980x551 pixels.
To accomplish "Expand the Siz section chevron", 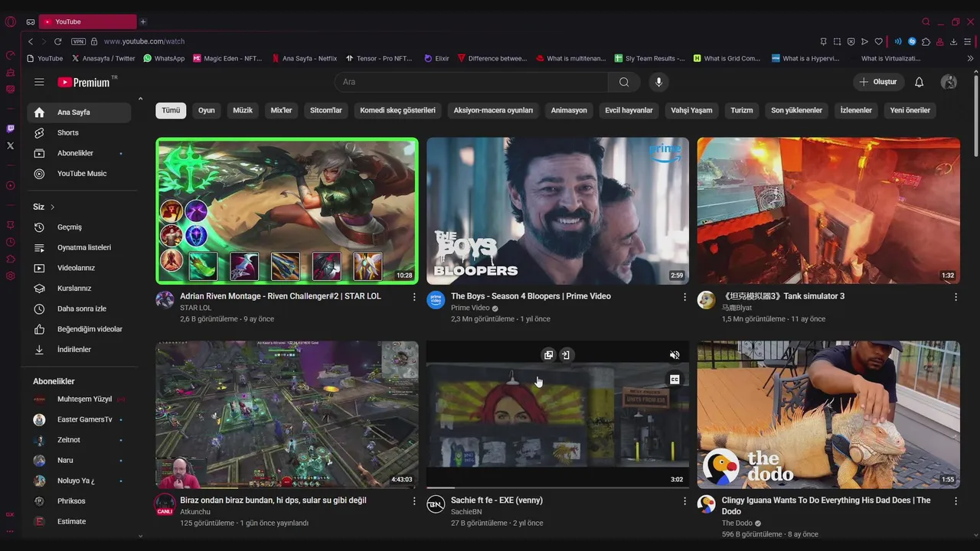I will [52, 207].
